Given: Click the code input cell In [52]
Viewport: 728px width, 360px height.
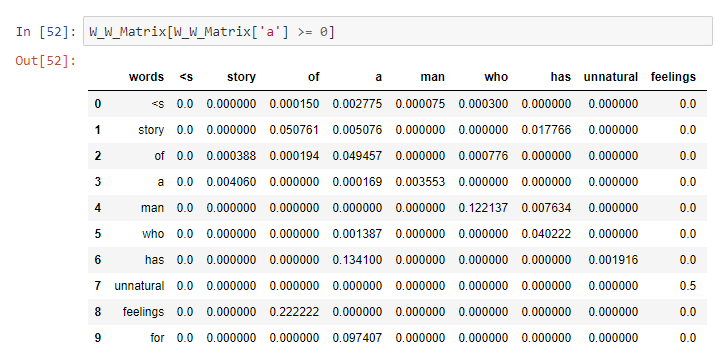Looking at the screenshot, I should tap(397, 32).
